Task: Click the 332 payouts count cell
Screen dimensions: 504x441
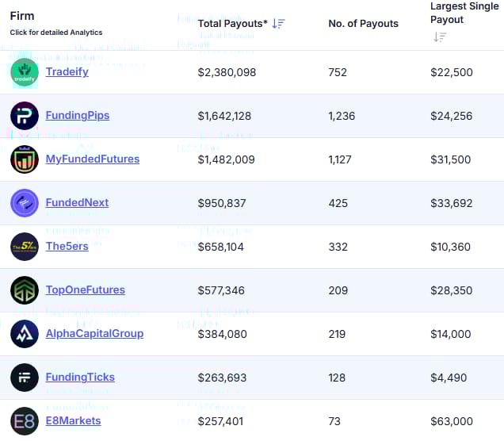Action: (338, 247)
